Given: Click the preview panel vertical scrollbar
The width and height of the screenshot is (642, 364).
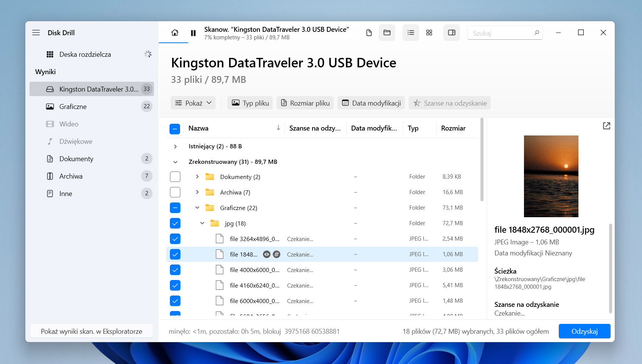Looking at the screenshot, I should click(610, 268).
